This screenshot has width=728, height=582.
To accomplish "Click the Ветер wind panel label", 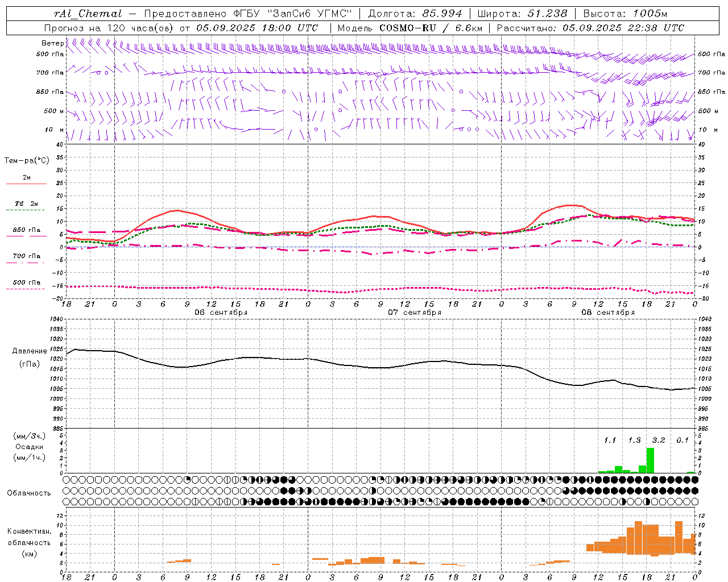I will pyautogui.click(x=53, y=43).
